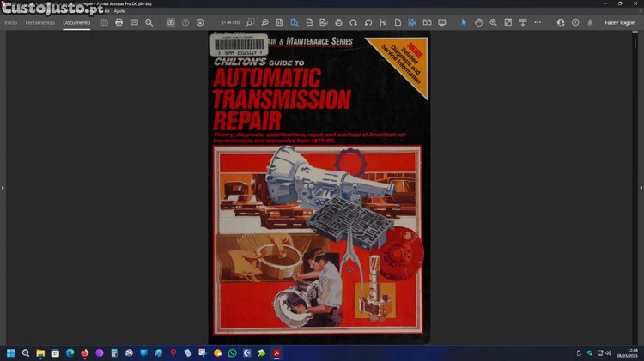Activate the arrow Selection tool
Viewport: 644px width, 361px height.
click(465, 22)
